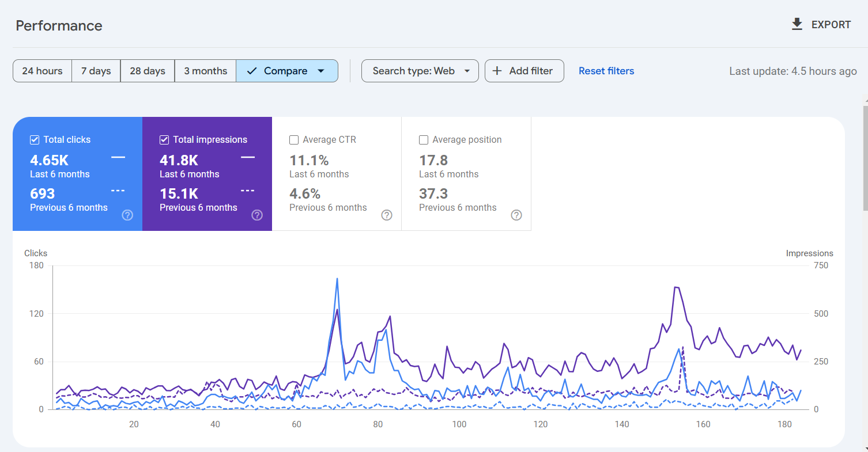Screen dimensions: 868x452
Task: Click the Reset filters link
Action: (x=606, y=71)
